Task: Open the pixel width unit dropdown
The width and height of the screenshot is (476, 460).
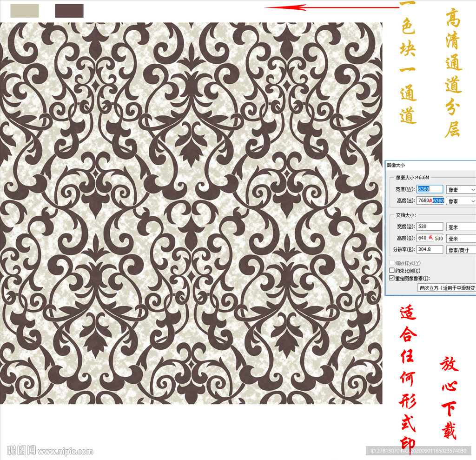Action: pos(461,190)
